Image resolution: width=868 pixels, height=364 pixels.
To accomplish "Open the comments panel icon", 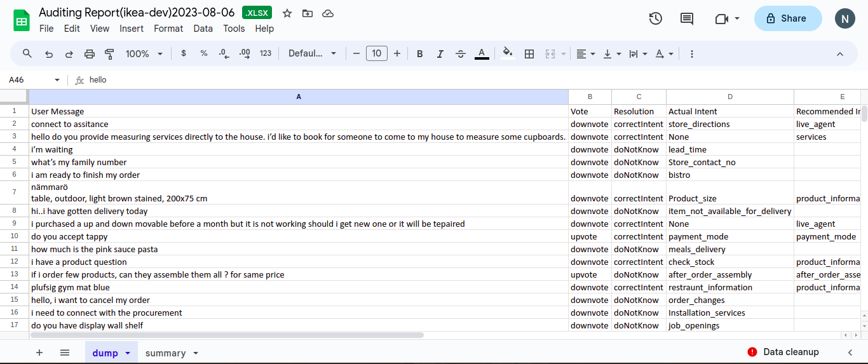I will [x=687, y=18].
